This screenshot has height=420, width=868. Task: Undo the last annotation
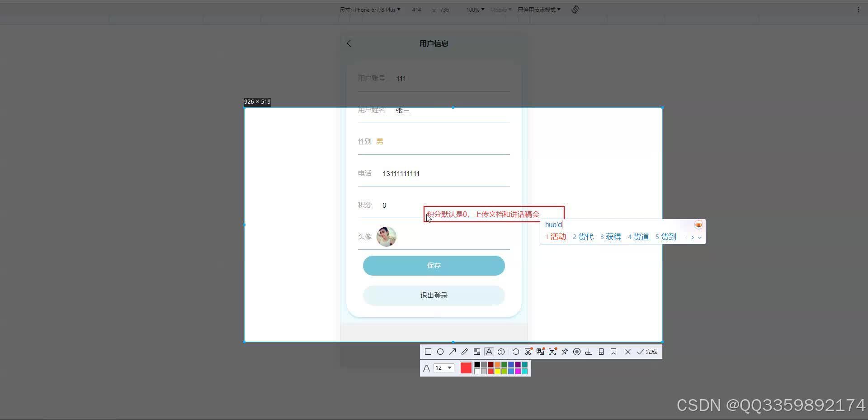516,352
